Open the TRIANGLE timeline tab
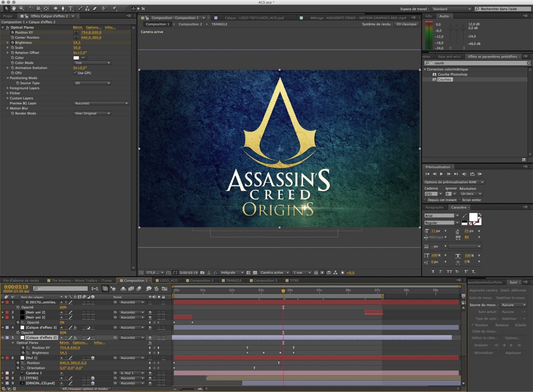This screenshot has width=533, height=392. click(x=233, y=280)
